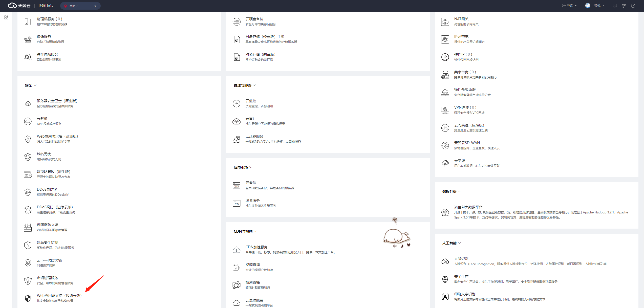Open 服务器安全卫士（原生版）

tap(57, 101)
